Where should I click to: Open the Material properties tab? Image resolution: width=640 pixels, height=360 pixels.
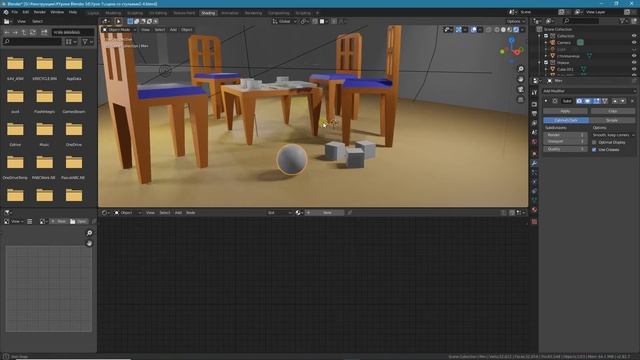534,209
